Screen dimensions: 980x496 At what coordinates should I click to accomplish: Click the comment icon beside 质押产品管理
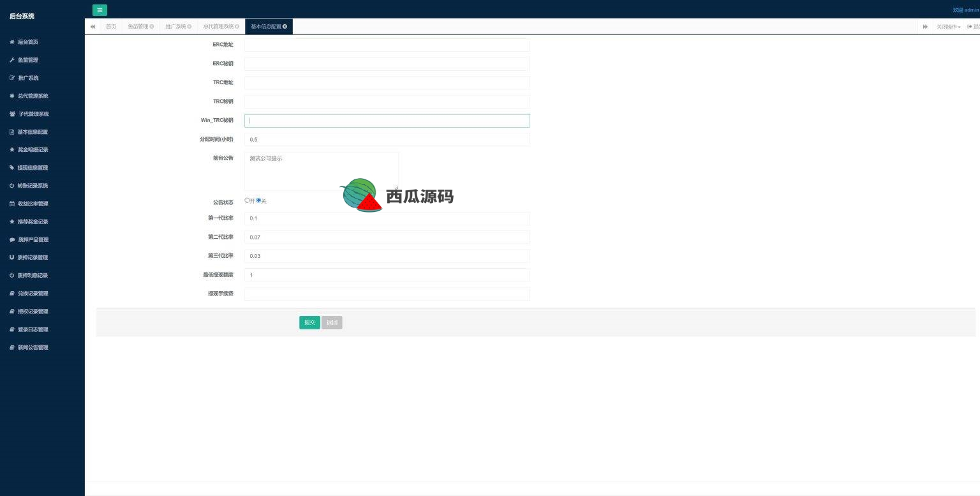click(12, 239)
